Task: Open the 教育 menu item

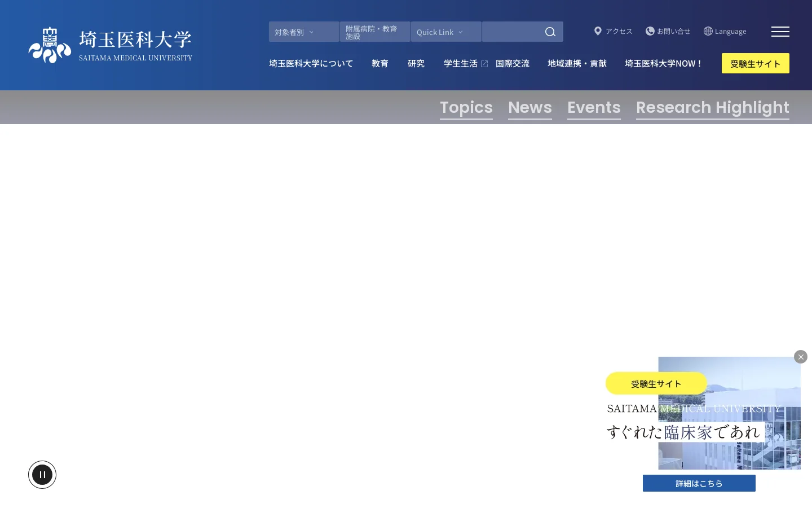Action: pos(380,63)
